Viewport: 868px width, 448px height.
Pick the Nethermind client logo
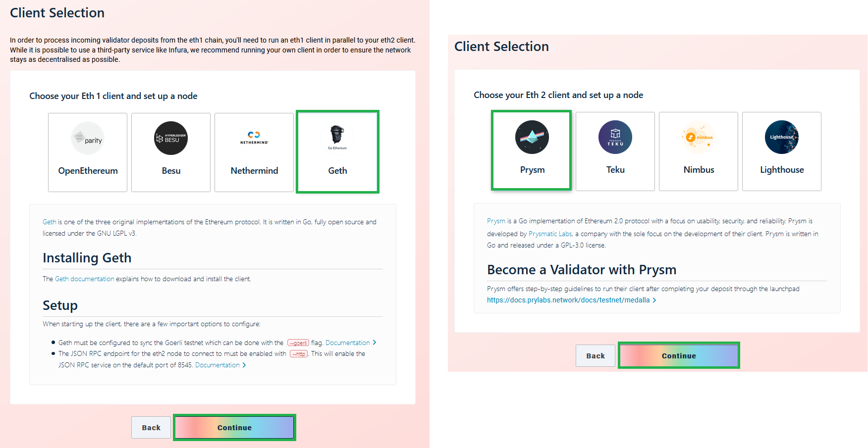(254, 138)
